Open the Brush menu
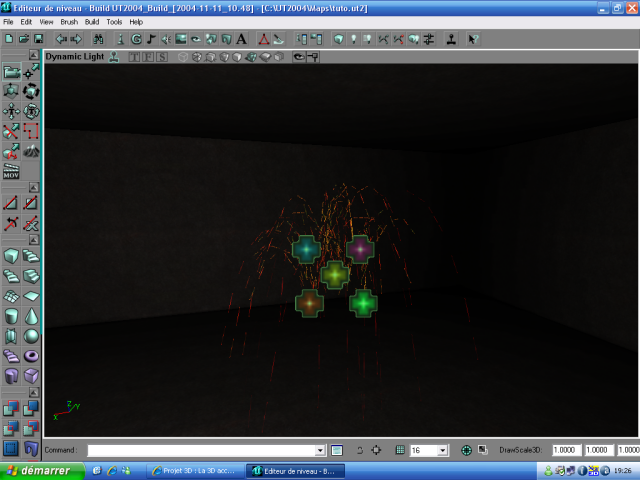This screenshot has height=480, width=640. coord(69,21)
